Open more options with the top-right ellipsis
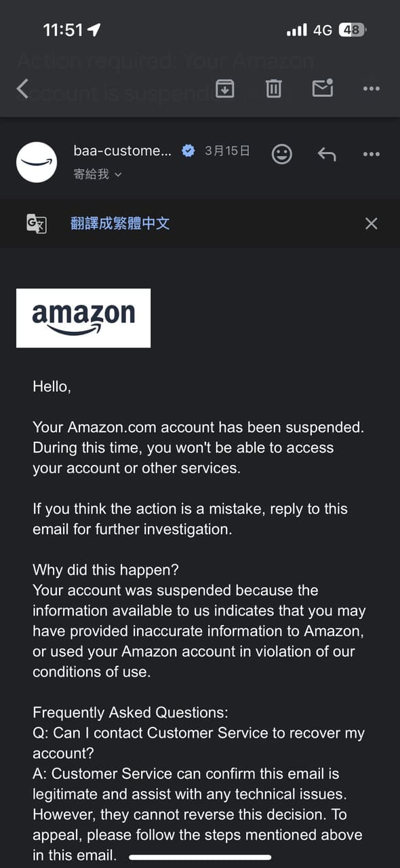The height and width of the screenshot is (868, 400). click(371, 88)
